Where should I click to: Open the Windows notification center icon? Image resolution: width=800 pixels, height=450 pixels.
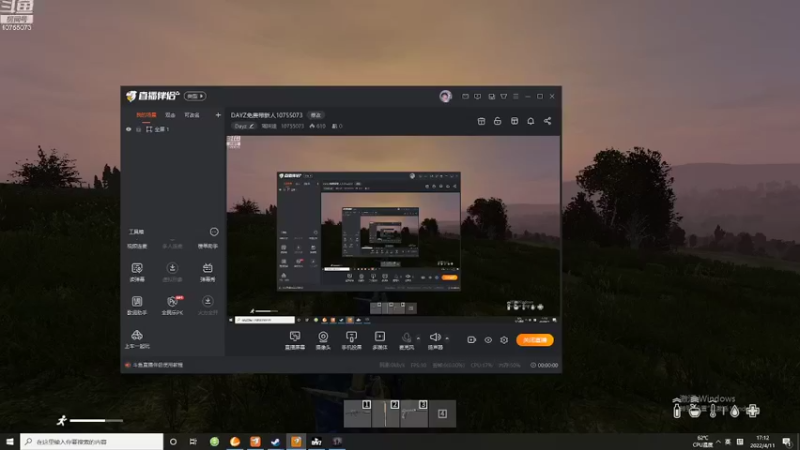[787, 442]
